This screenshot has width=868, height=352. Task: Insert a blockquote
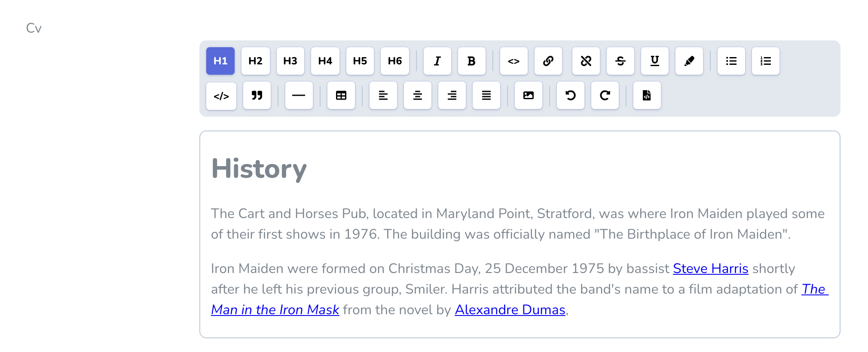pyautogui.click(x=257, y=95)
